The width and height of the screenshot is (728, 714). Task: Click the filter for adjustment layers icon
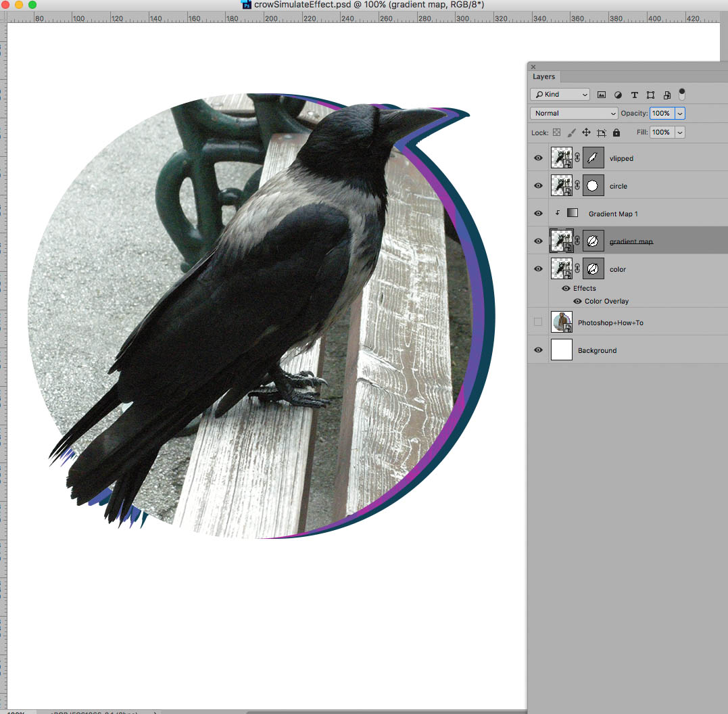pos(618,95)
